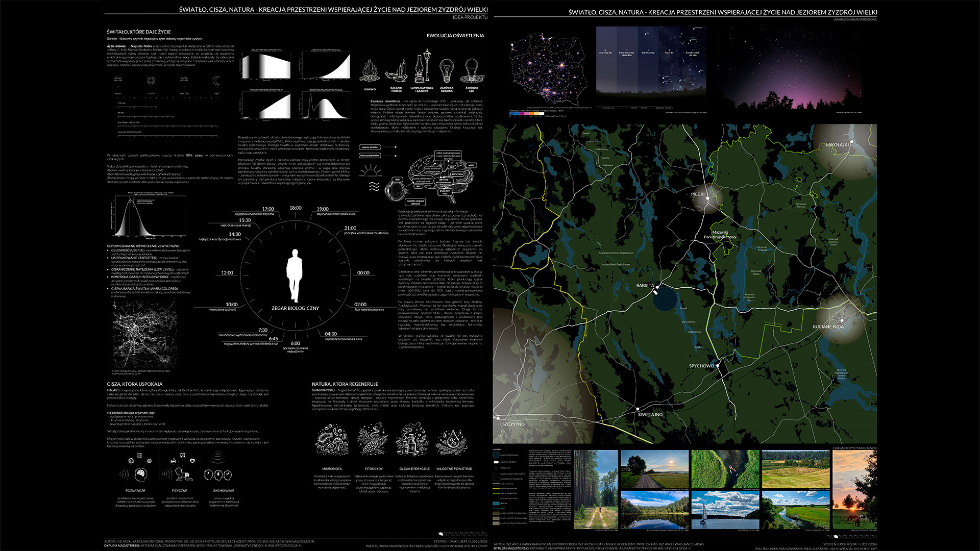Click the sunset horses photo thumbnail
This screenshot has height=551, width=980.
tap(854, 489)
